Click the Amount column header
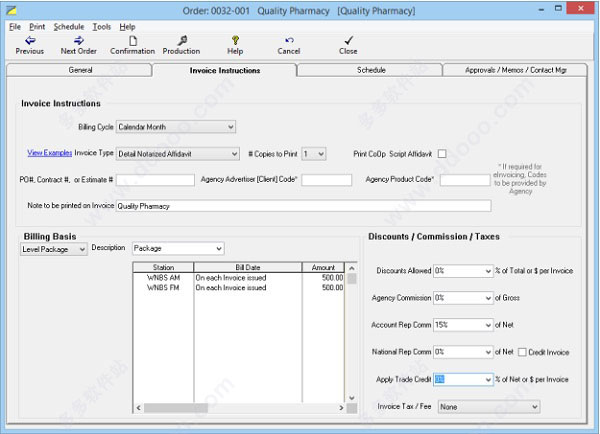 point(323,268)
